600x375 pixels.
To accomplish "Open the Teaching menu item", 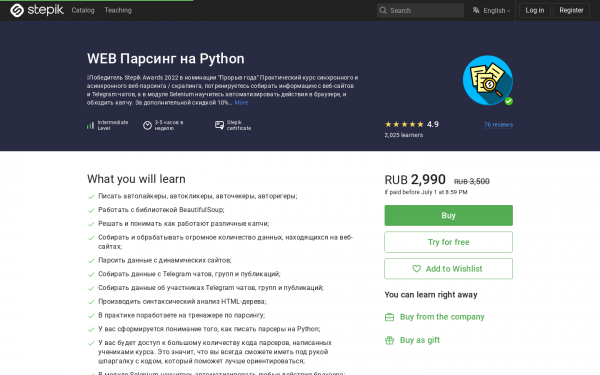I will click(x=118, y=10).
